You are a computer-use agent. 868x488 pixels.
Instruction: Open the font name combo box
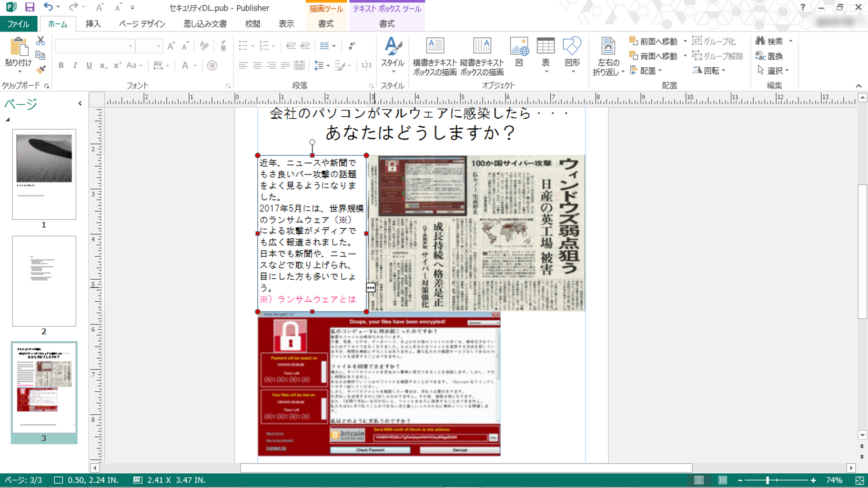(x=94, y=46)
